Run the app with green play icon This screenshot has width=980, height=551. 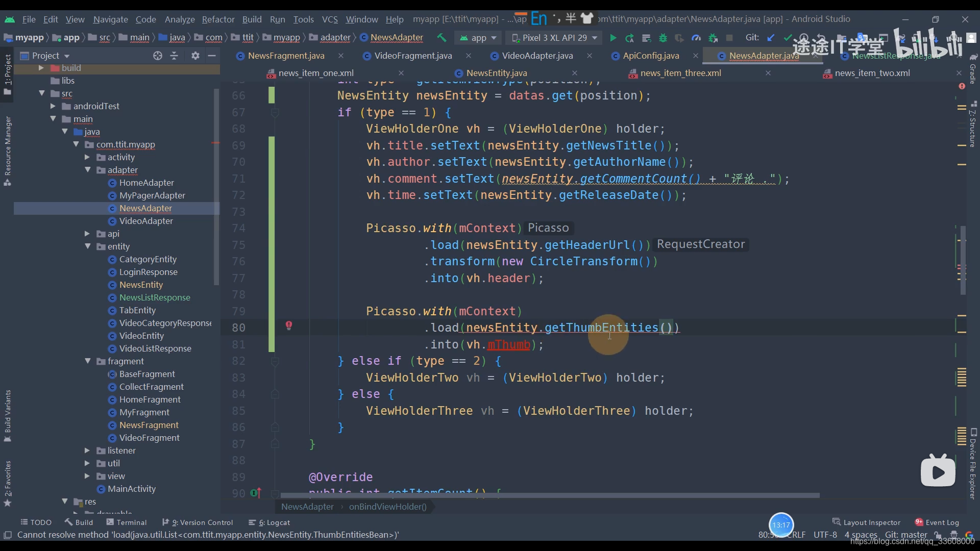pyautogui.click(x=613, y=38)
